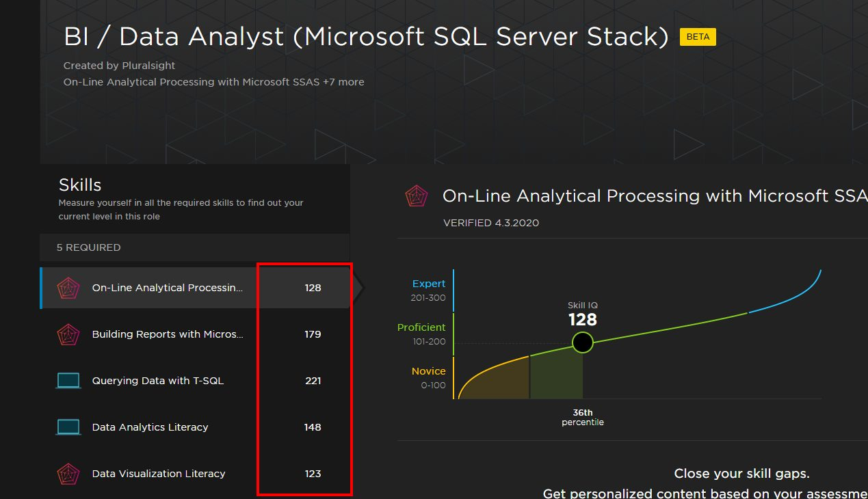The width and height of the screenshot is (868, 499).
Task: Select the Querying Data with T-SQL skill
Action: pos(158,381)
